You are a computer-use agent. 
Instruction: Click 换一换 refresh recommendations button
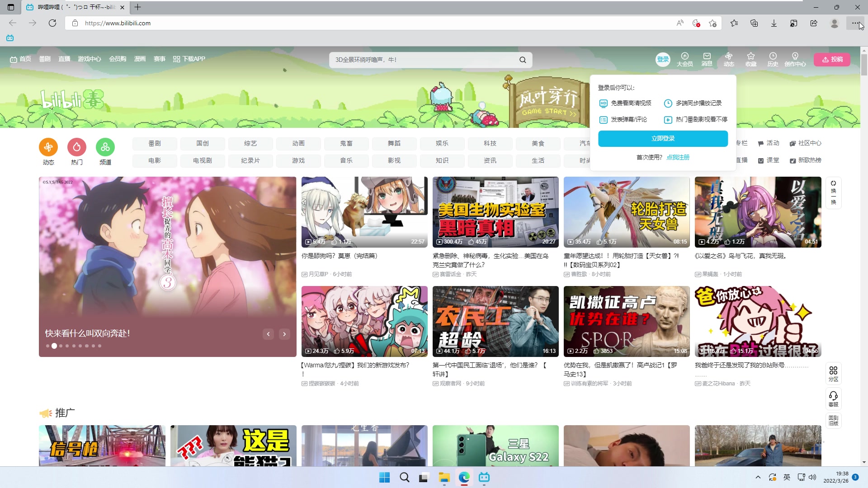pyautogui.click(x=833, y=192)
